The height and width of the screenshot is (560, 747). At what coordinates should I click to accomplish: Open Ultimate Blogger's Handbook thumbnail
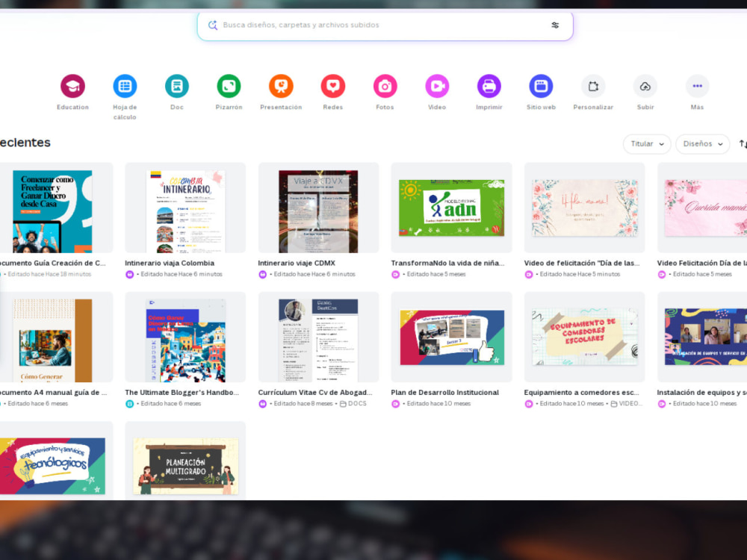(x=185, y=337)
